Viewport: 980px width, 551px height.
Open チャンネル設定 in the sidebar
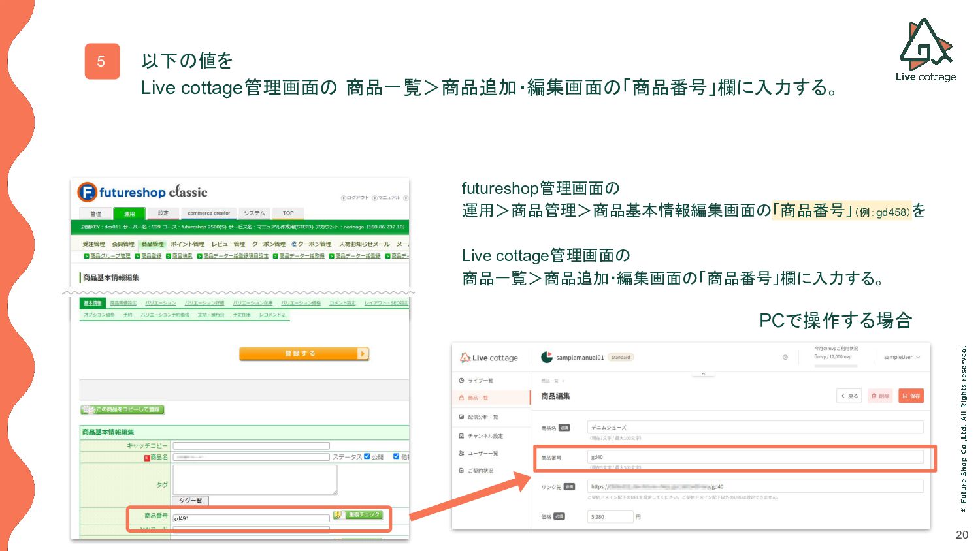[x=482, y=435]
